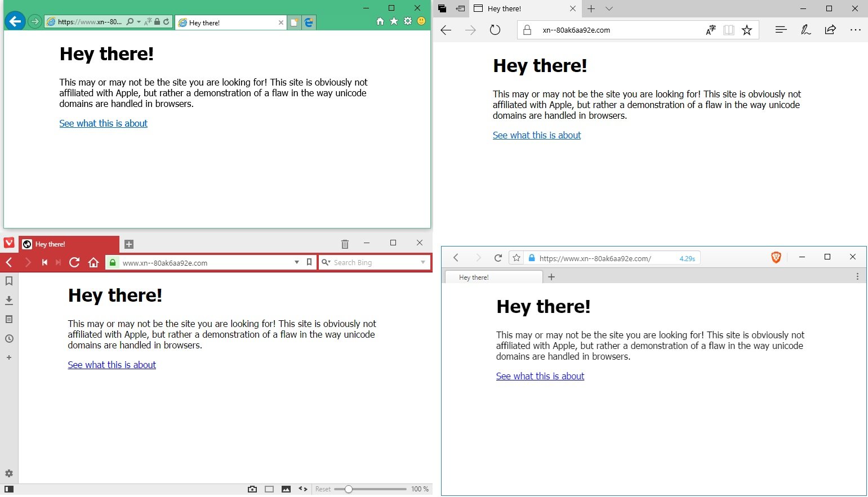Go to Vivaldi home page icon

coord(94,262)
